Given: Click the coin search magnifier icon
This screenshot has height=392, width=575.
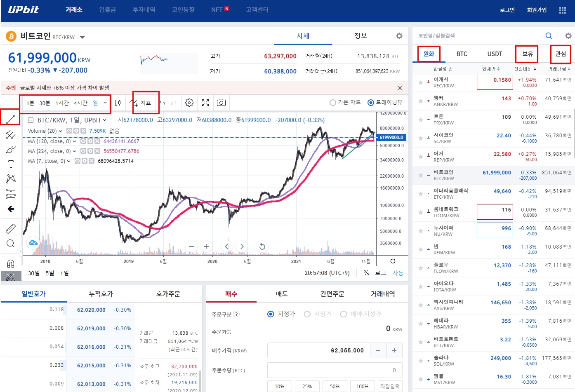Looking at the screenshot, I should (549, 36).
